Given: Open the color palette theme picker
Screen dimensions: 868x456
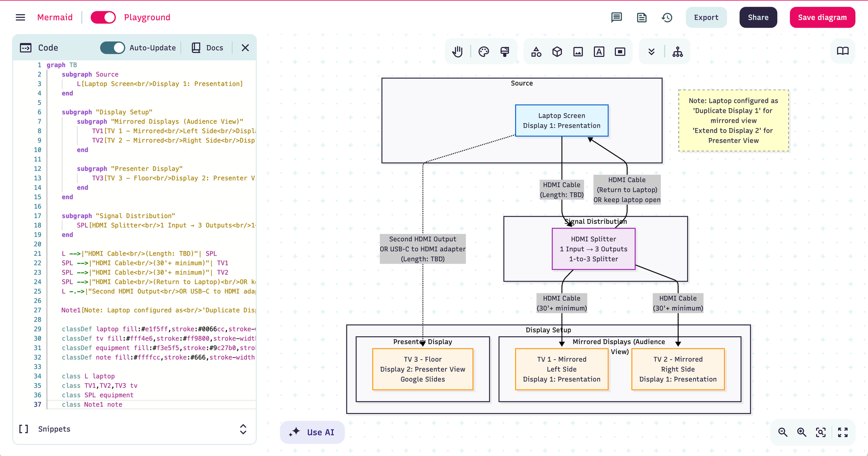Looking at the screenshot, I should 483,52.
